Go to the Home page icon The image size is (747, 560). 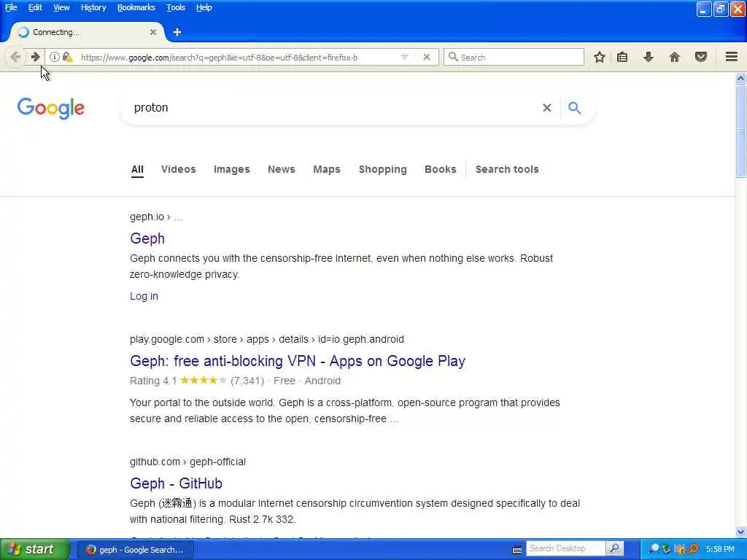[x=674, y=57]
